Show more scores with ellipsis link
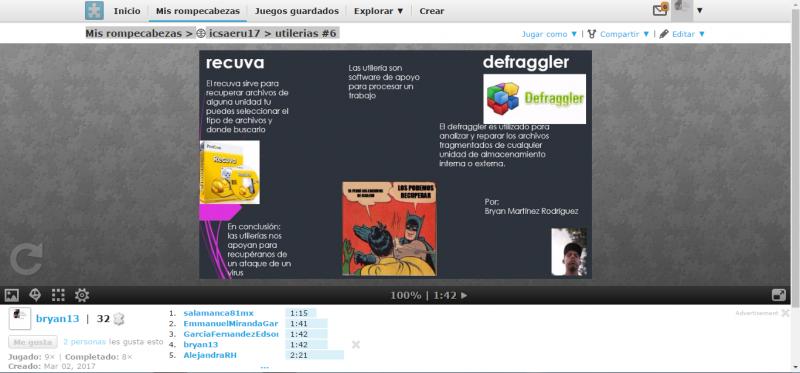 (264, 367)
